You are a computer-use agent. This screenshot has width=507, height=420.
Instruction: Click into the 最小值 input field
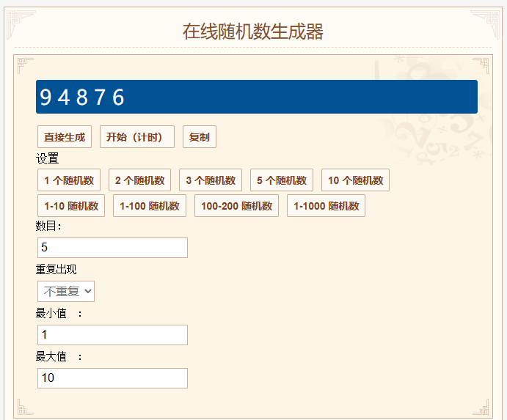point(112,335)
